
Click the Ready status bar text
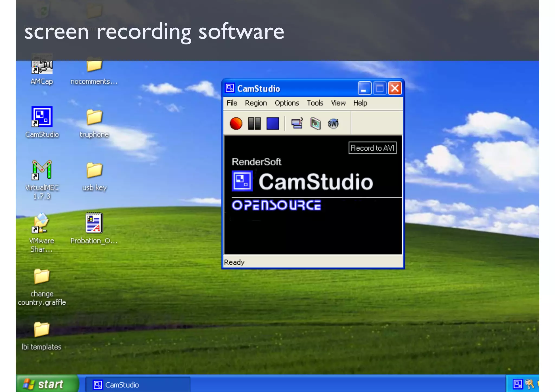click(x=234, y=262)
